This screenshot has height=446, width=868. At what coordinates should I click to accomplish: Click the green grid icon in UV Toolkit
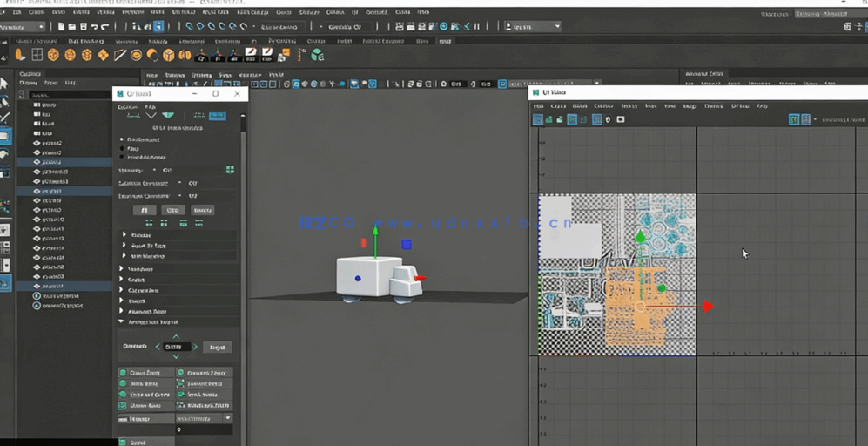[230, 170]
